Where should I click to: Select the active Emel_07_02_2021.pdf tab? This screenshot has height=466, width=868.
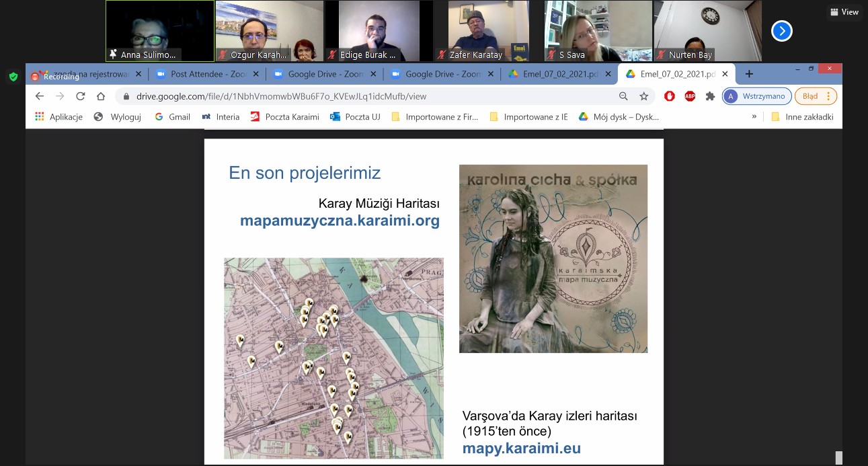(x=676, y=74)
